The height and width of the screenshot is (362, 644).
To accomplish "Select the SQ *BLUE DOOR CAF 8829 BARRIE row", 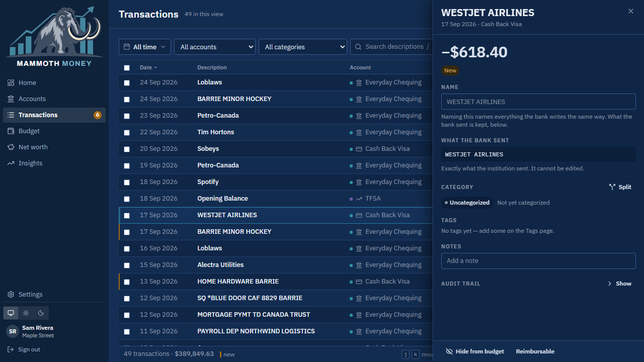I will pyautogui.click(x=276, y=298).
